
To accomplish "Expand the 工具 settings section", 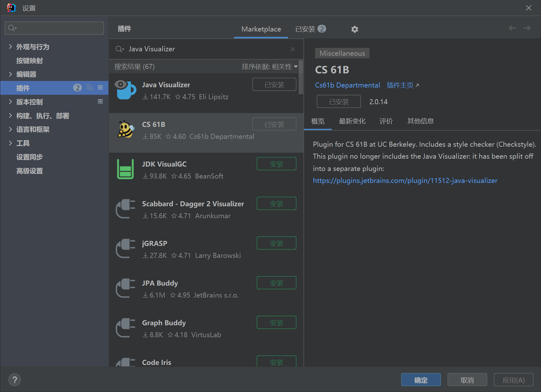I will tap(10, 143).
